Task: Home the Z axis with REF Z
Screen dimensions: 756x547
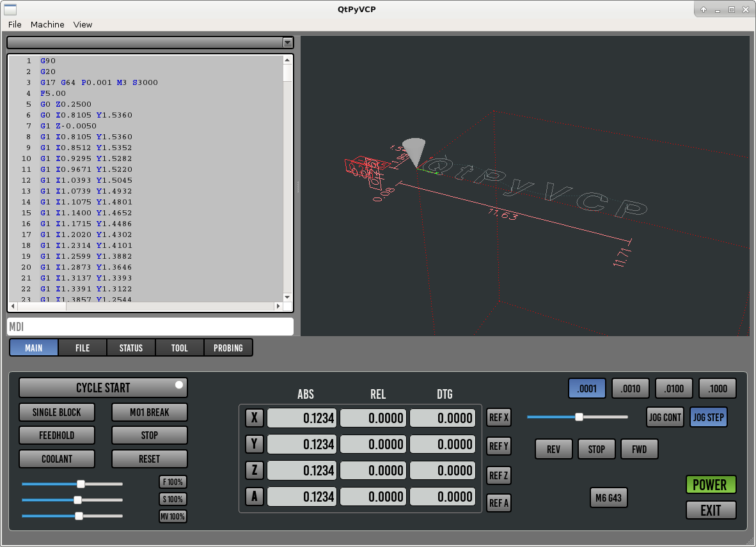Action: tap(499, 475)
